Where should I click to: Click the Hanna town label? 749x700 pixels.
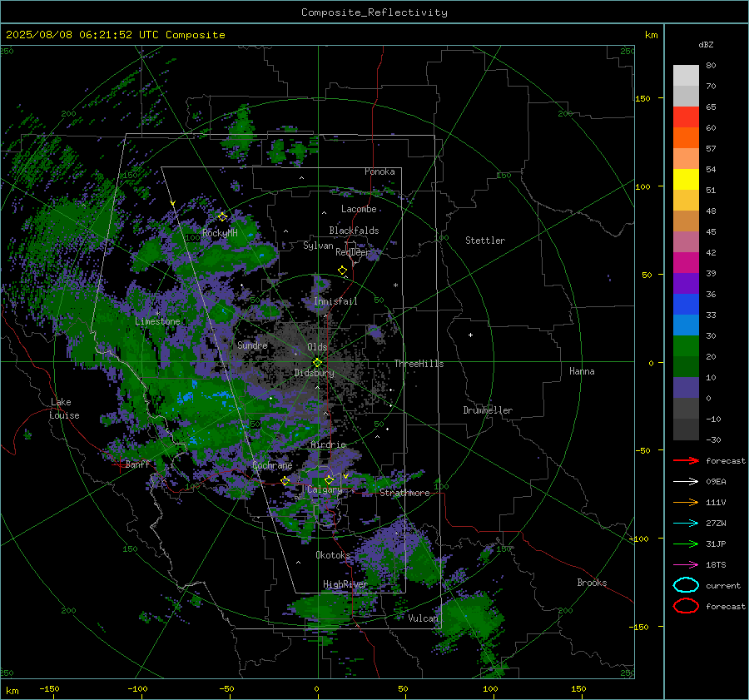[x=582, y=371]
